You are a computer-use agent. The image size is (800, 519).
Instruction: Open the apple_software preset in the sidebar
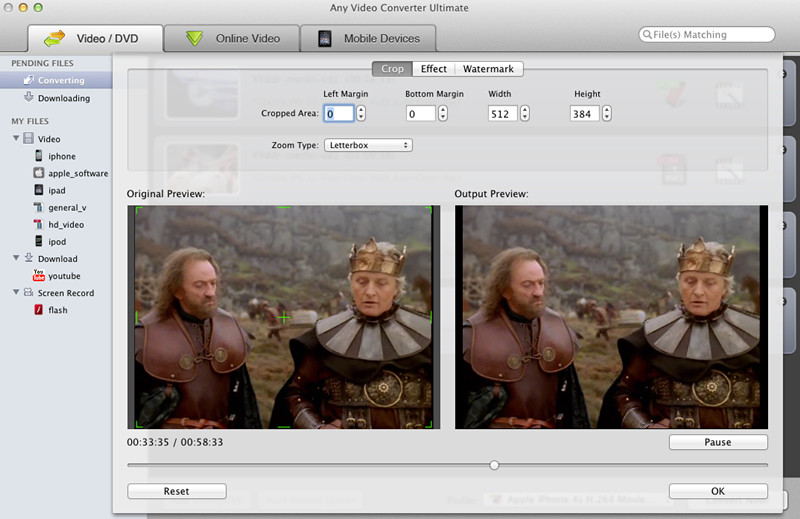(77, 173)
